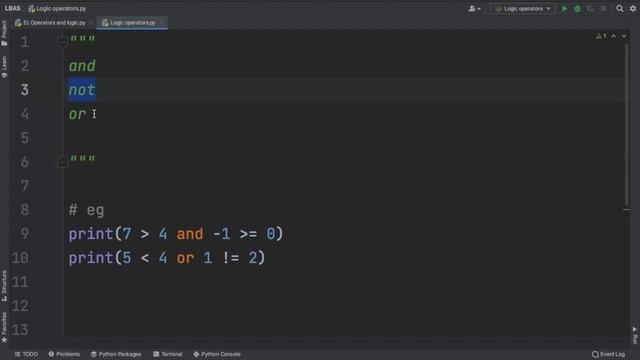
Task: Open the Favorites tool window
Action: [4, 327]
